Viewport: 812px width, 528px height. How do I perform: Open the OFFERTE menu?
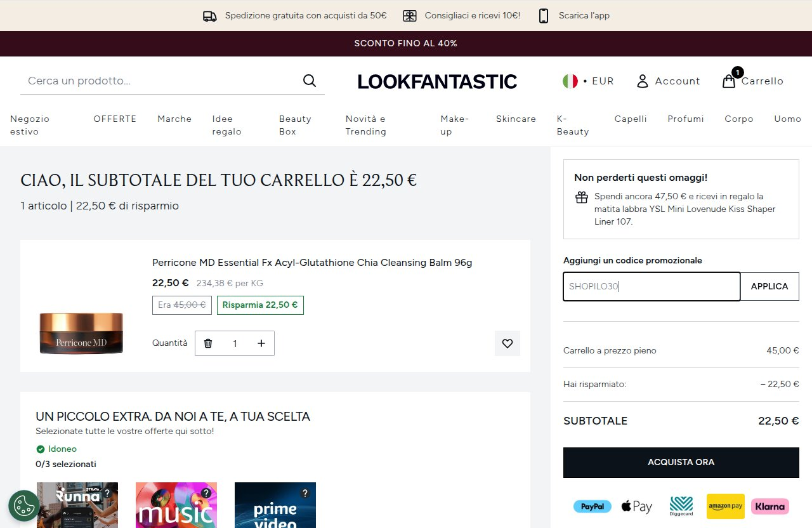point(115,119)
